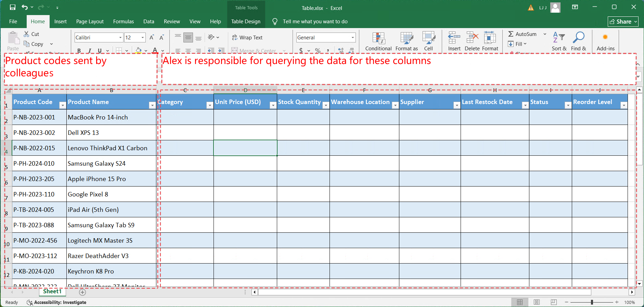
Task: Click the Copy icon in clipboard group
Action: (x=26, y=44)
